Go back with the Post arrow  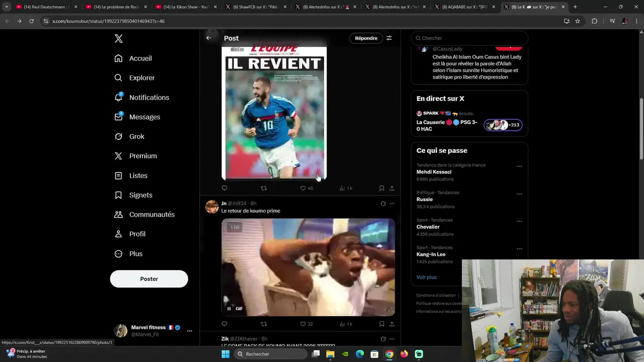pyautogui.click(x=209, y=38)
